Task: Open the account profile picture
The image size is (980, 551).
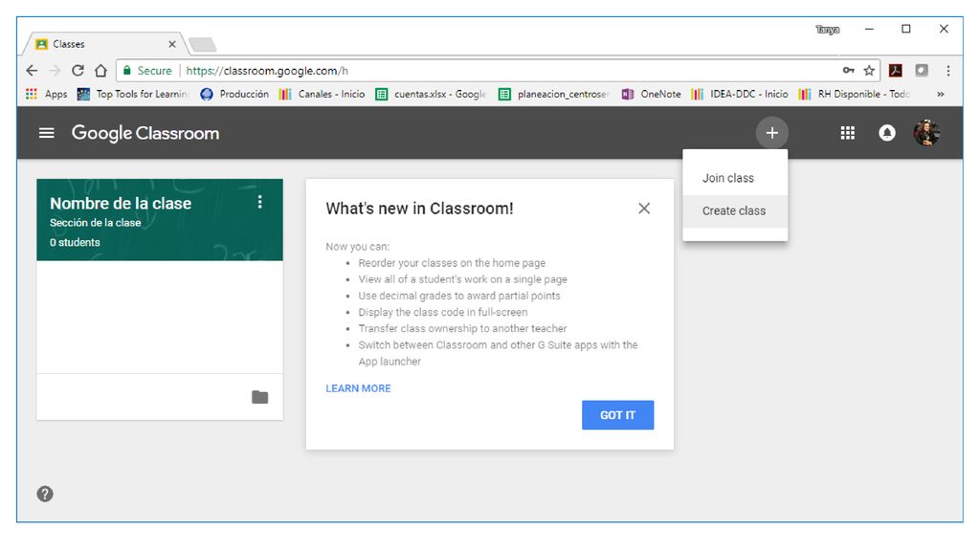Action: pyautogui.click(x=926, y=133)
